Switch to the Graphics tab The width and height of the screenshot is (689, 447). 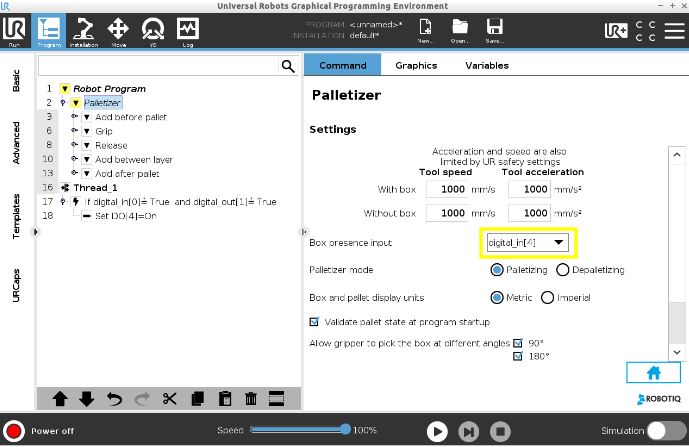416,65
